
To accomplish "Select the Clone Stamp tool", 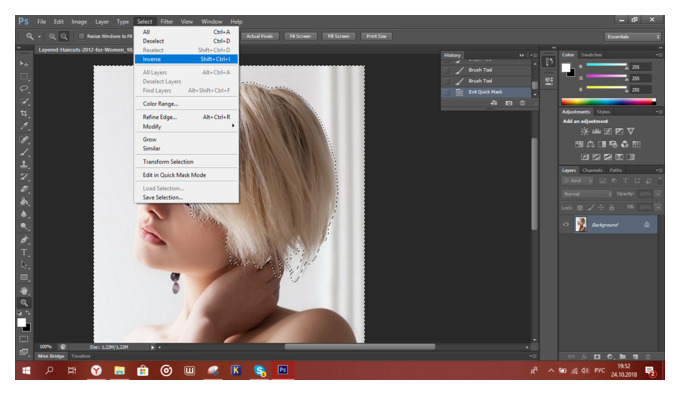I will [24, 164].
